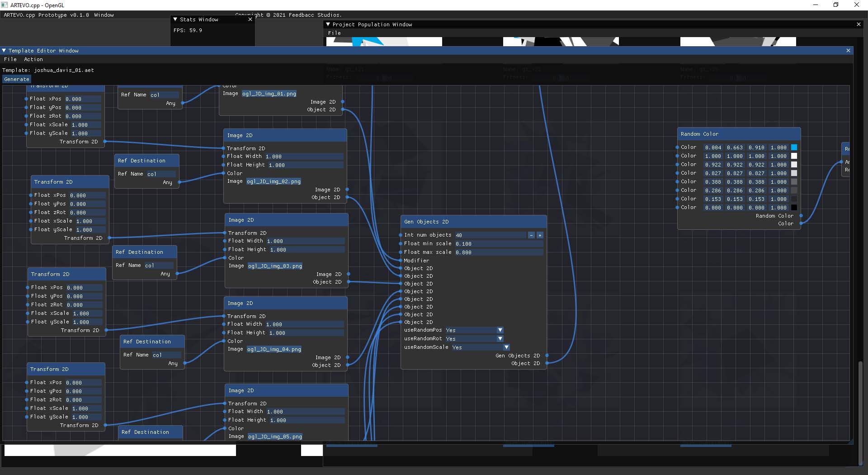The height and width of the screenshot is (475, 868).
Task: Edit ogl_JD_img_05.png image field
Action: [275, 437]
